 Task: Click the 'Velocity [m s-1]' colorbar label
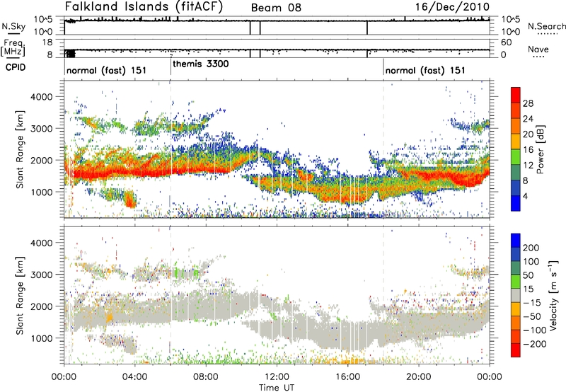(554, 295)
